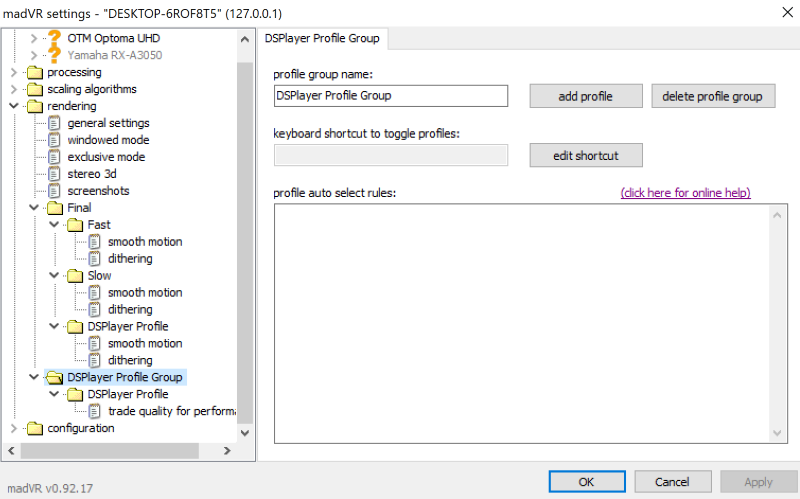Click the trade quality for performance page icon
The height and width of the screenshot is (499, 800).
tap(94, 411)
